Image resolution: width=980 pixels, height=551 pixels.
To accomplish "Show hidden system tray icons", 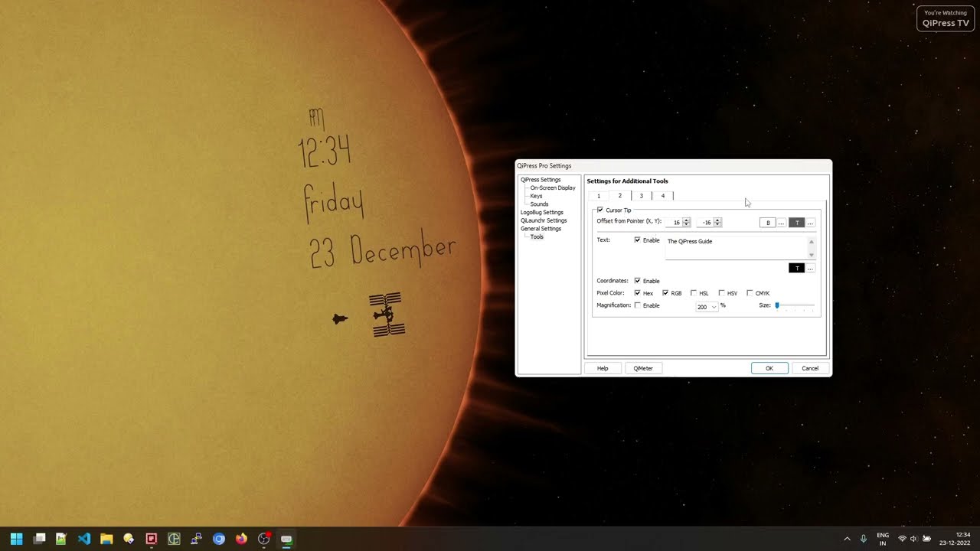I will click(x=847, y=539).
